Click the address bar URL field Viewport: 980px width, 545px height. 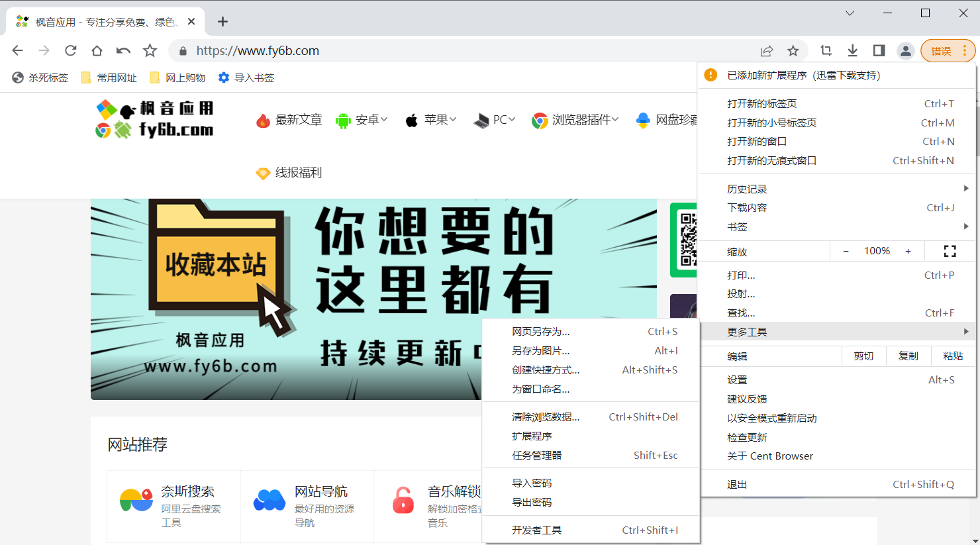(464, 51)
